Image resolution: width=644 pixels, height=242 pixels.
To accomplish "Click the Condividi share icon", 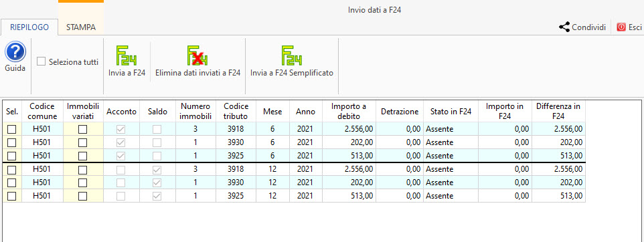I will click(564, 27).
